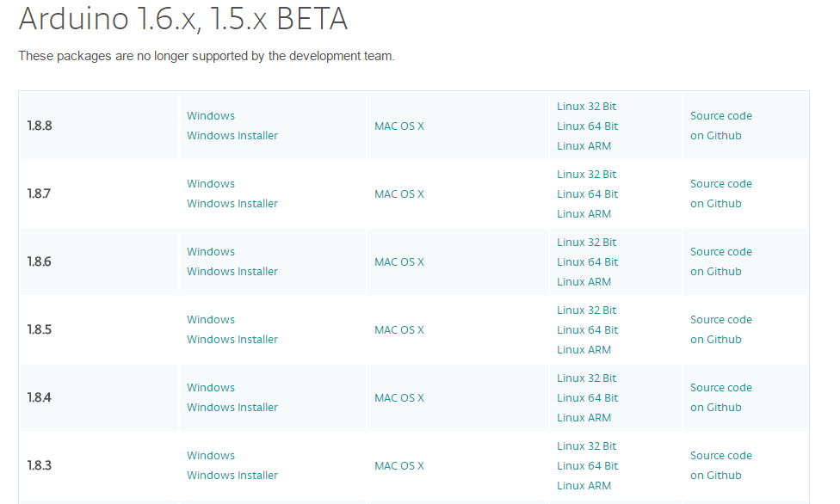
Task: Download the Windows zip for version 1.8.7
Action: click(211, 184)
